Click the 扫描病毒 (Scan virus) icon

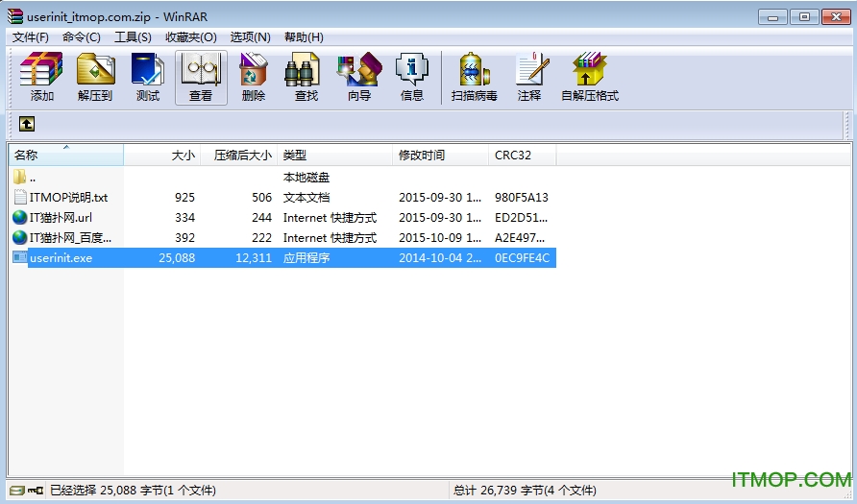[474, 69]
